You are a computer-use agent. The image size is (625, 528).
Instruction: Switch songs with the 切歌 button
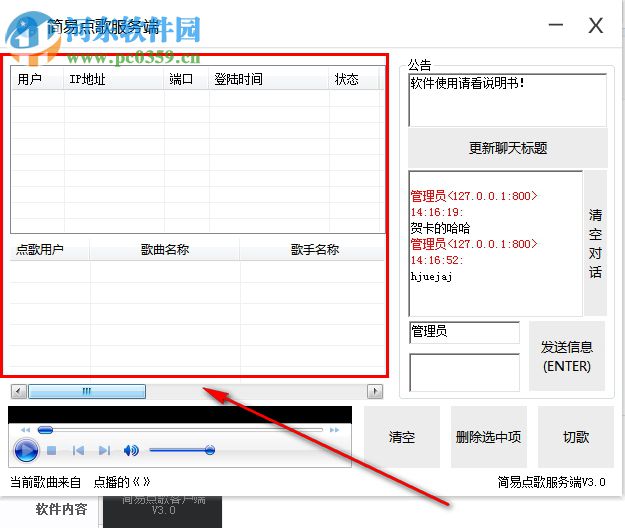click(576, 437)
